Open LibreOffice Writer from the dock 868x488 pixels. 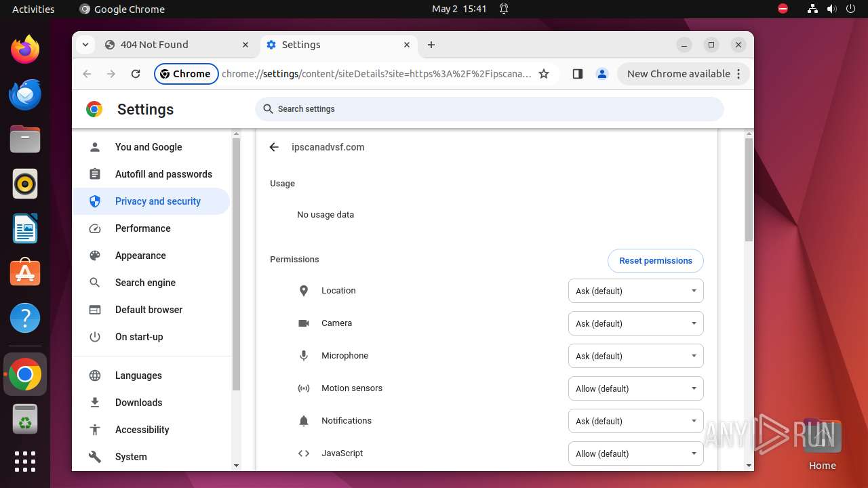pyautogui.click(x=25, y=228)
